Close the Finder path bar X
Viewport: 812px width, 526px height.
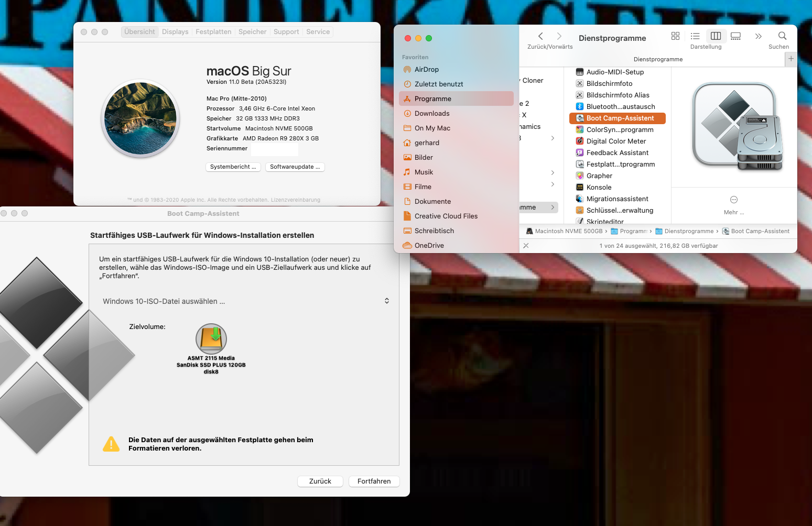point(526,246)
